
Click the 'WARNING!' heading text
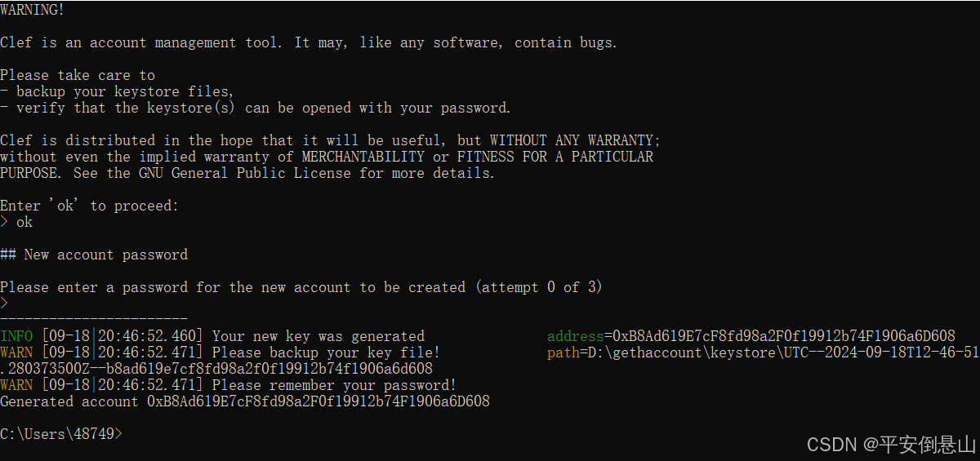pyautogui.click(x=33, y=10)
